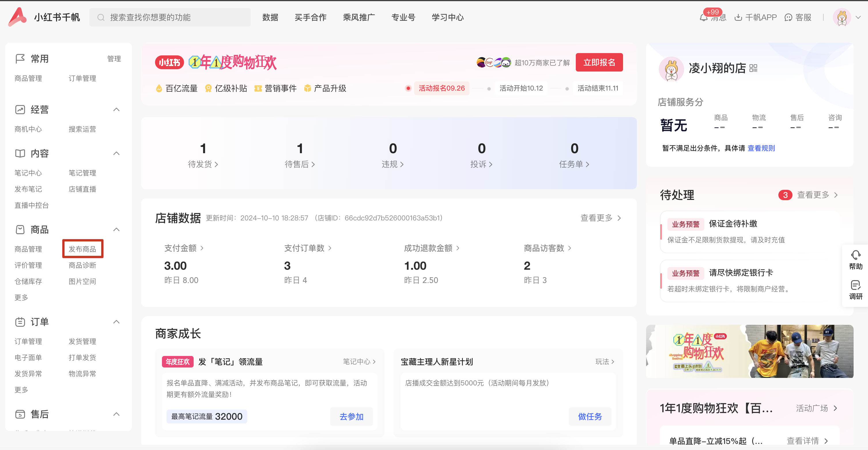Click 管理 next to 常用
The width and height of the screenshot is (868, 450).
click(114, 59)
